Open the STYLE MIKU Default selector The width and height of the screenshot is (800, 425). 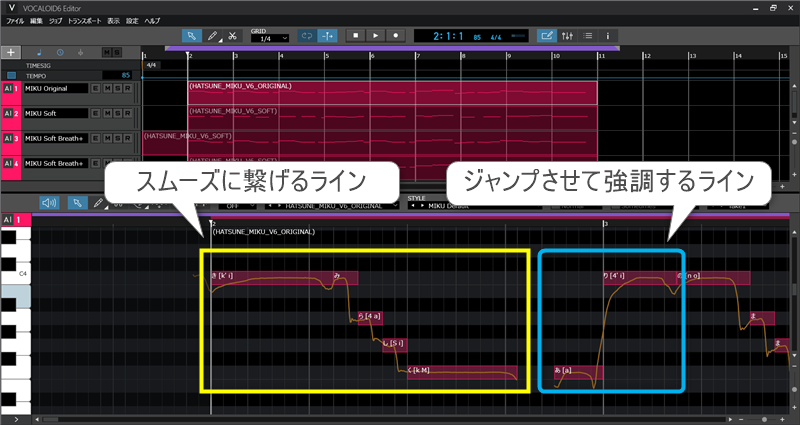(474, 206)
